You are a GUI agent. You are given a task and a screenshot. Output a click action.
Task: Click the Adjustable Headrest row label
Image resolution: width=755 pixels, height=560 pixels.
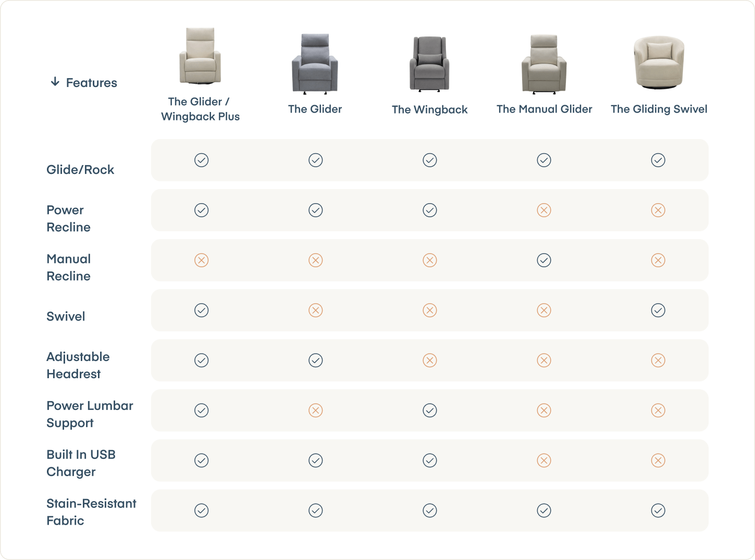(x=78, y=365)
